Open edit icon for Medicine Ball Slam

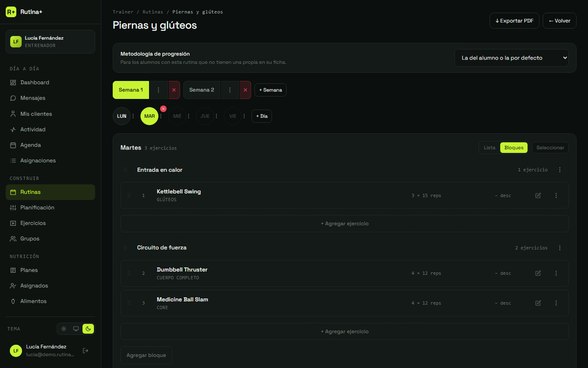click(538, 303)
